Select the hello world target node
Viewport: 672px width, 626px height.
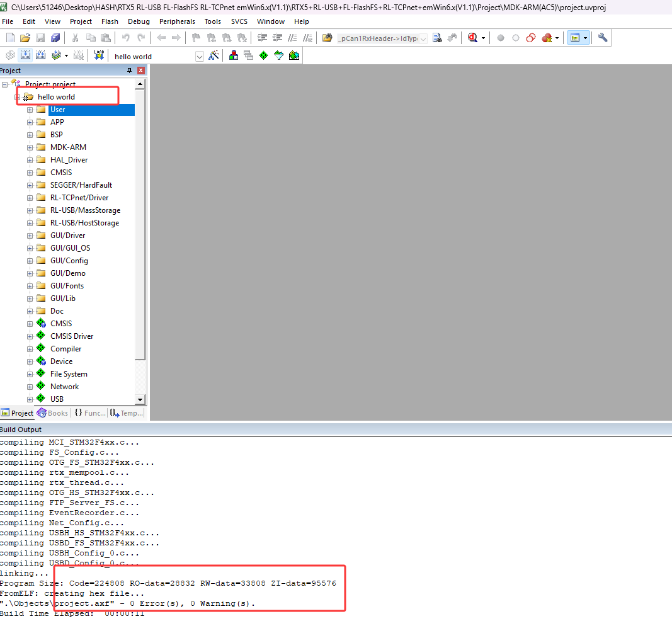click(x=56, y=97)
